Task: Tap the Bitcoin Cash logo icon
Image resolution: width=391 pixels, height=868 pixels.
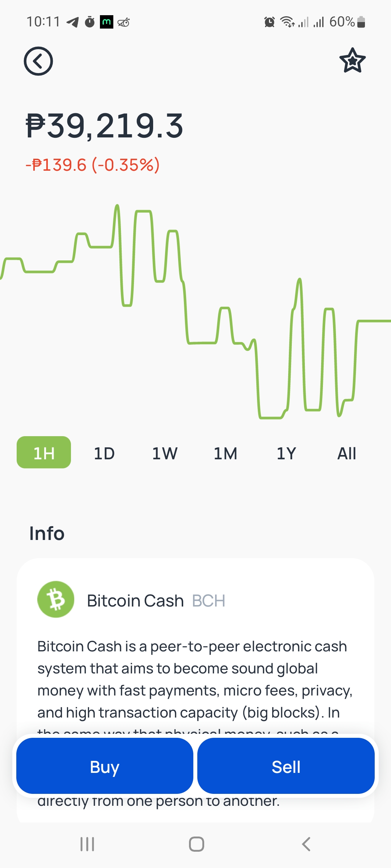Action: click(x=56, y=599)
